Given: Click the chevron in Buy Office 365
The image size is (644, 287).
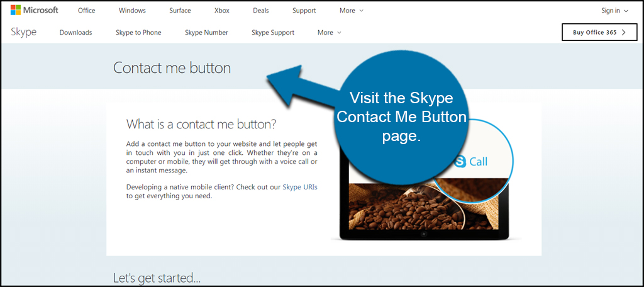Looking at the screenshot, I should pos(623,33).
